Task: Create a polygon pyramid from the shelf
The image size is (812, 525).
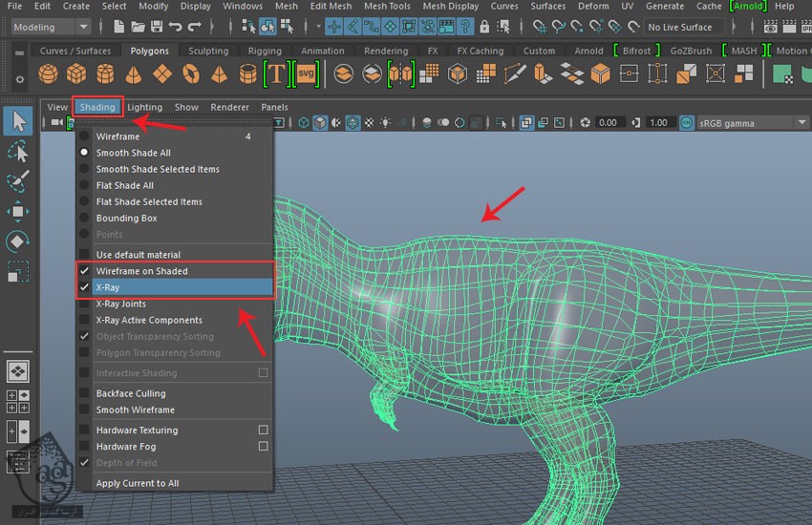Action: coord(220,73)
